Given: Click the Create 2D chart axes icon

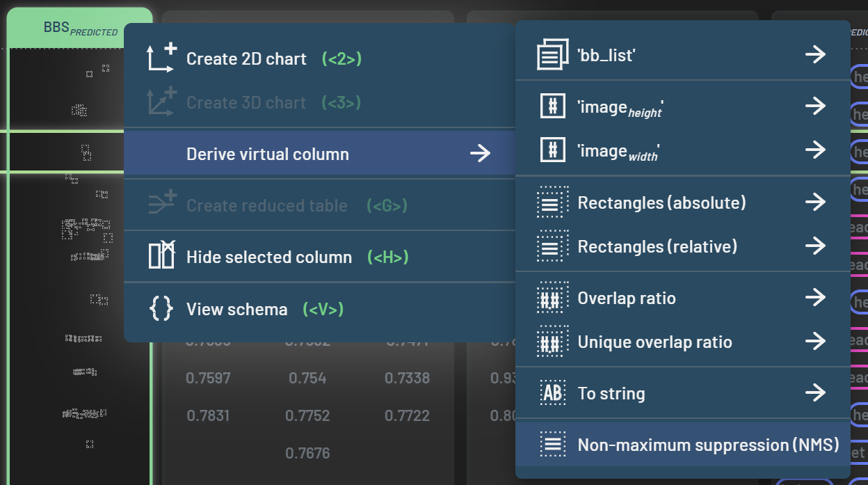Looking at the screenshot, I should 161,58.
